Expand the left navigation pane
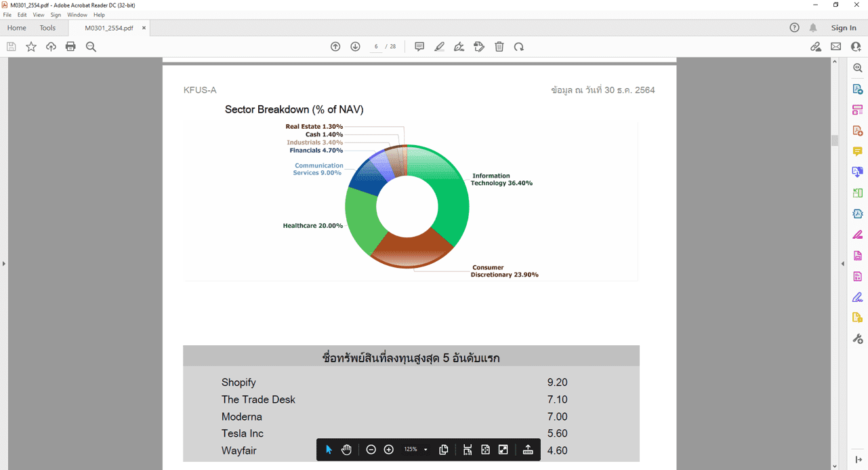This screenshot has height=470, width=868. 3,263
